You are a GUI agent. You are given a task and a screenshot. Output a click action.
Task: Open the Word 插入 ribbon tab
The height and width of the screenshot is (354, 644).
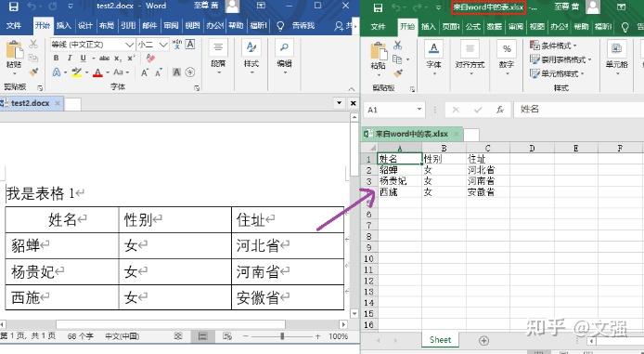point(64,25)
